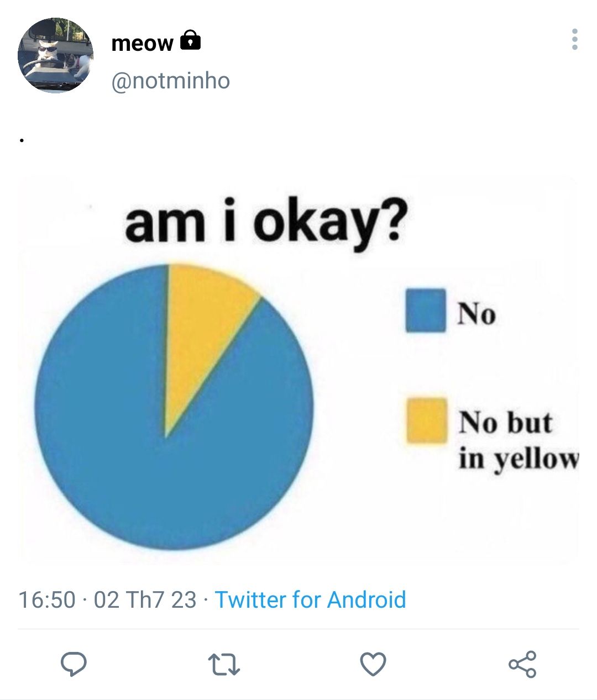This screenshot has height=700, width=597.
Task: Select the legend text No but in yellow
Action: point(517,441)
